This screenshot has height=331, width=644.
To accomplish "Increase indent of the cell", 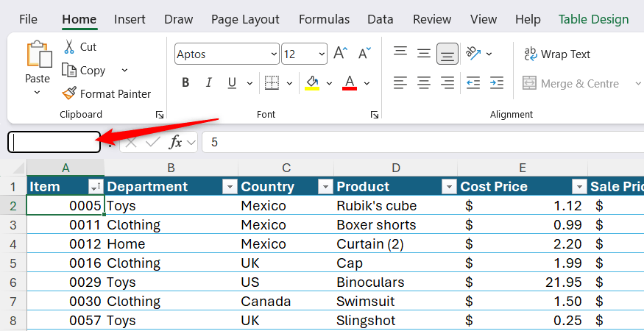I will [x=497, y=83].
